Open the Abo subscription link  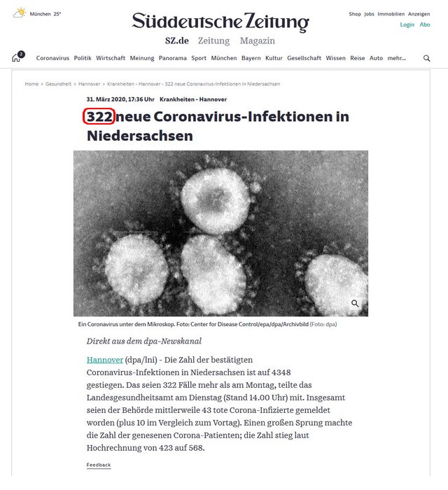(x=425, y=24)
